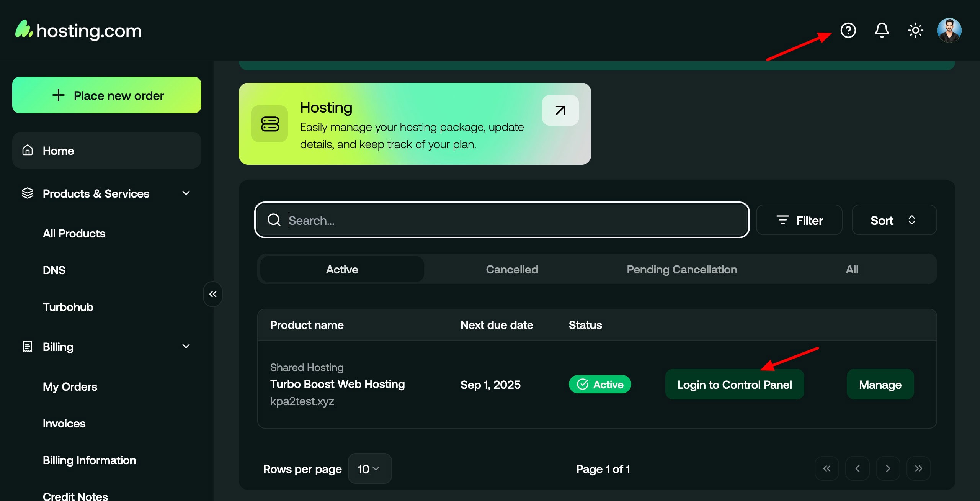Toggle light mode sun icon
980x501 pixels.
tap(915, 30)
